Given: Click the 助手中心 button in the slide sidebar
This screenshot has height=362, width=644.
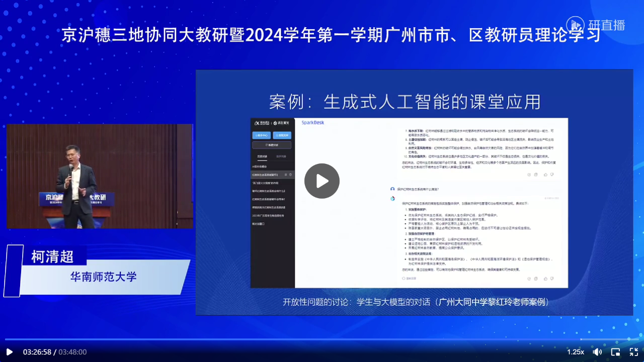Looking at the screenshot, I should 262,135.
